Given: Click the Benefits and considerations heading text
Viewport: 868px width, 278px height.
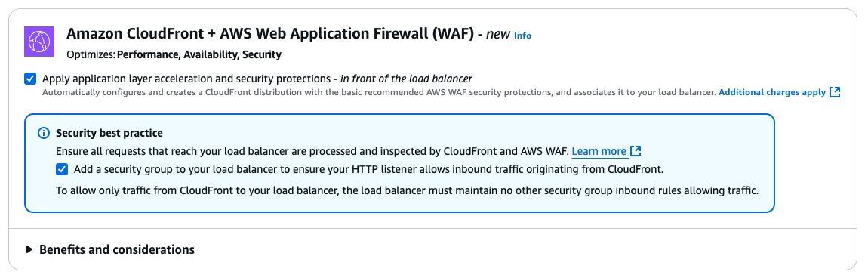Looking at the screenshot, I should tap(117, 250).
